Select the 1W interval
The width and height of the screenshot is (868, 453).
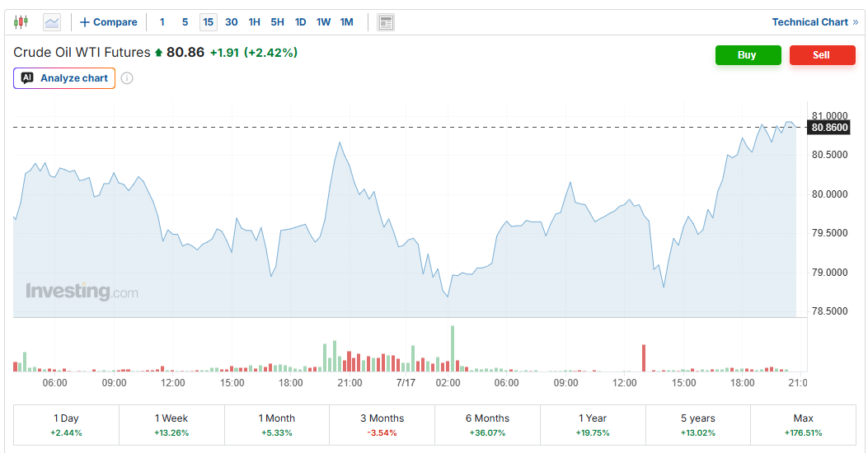click(x=323, y=22)
